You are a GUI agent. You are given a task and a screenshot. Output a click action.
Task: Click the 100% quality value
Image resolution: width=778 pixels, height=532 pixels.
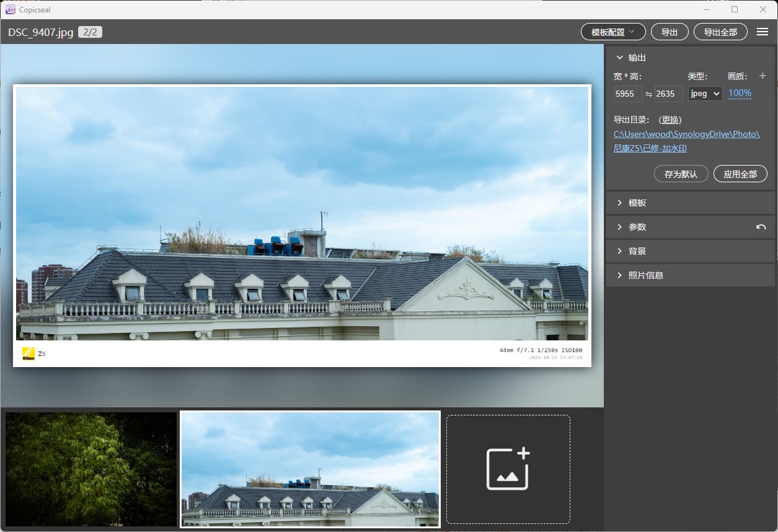point(740,94)
